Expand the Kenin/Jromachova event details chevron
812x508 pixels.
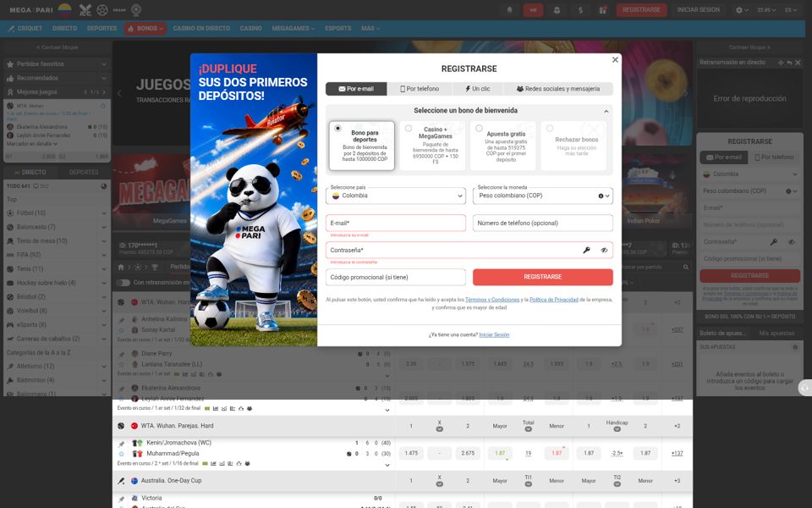click(x=387, y=465)
